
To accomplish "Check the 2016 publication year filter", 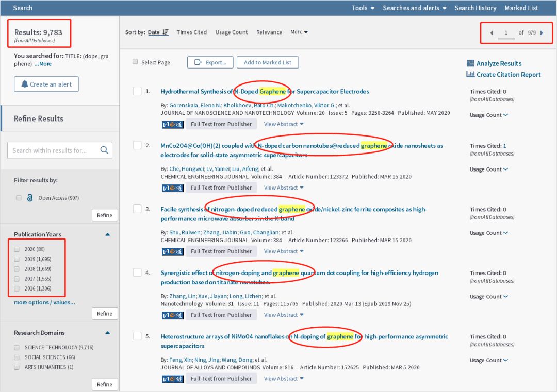I will click(x=17, y=289).
